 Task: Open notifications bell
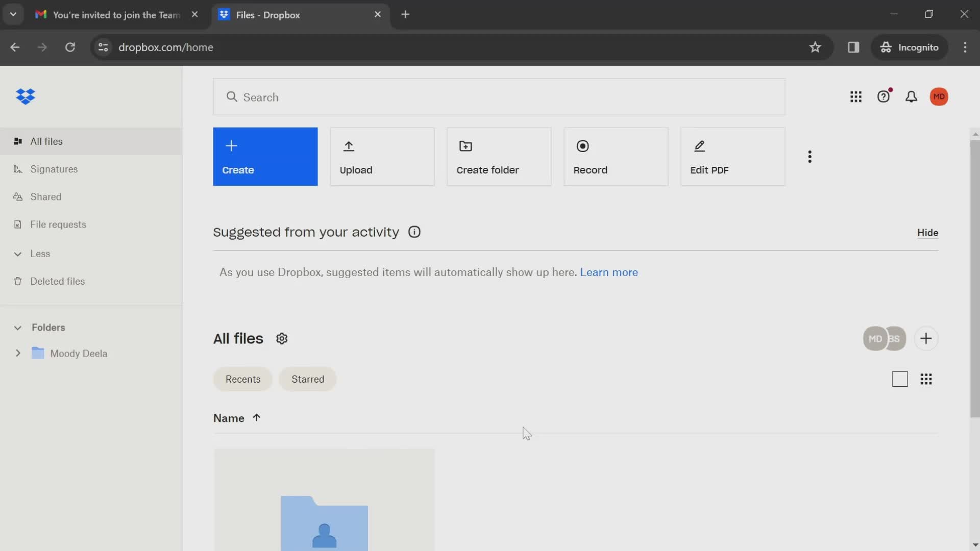point(911,97)
